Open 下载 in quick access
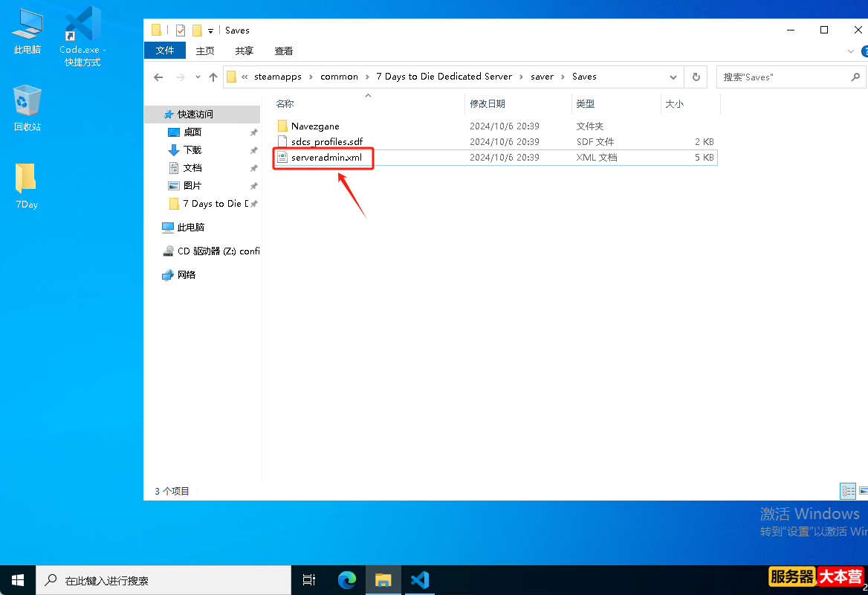This screenshot has width=868, height=595. (x=192, y=150)
